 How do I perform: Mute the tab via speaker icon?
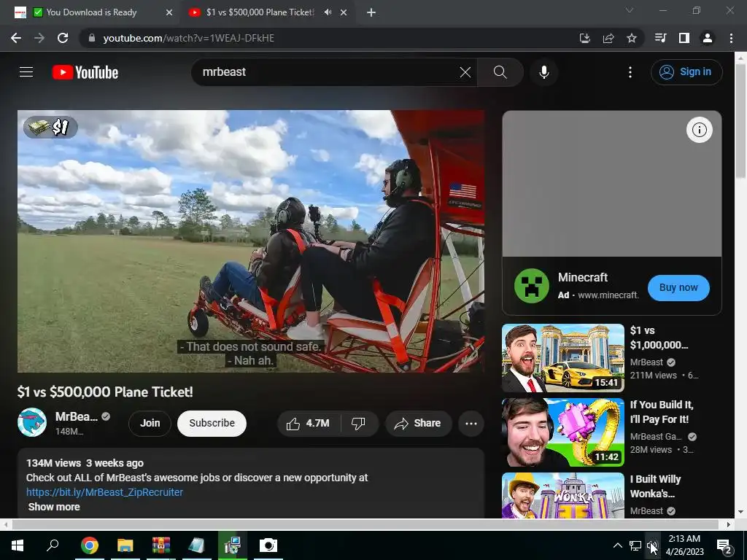coord(328,12)
